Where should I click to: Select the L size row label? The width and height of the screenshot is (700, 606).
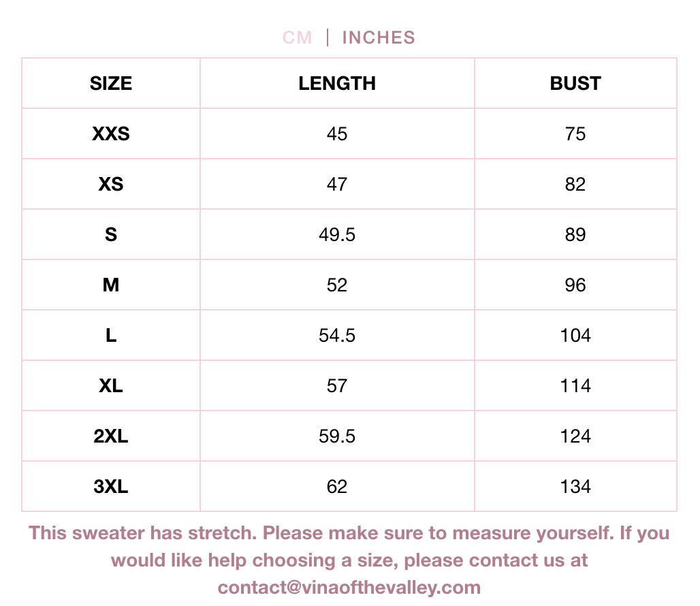111,336
